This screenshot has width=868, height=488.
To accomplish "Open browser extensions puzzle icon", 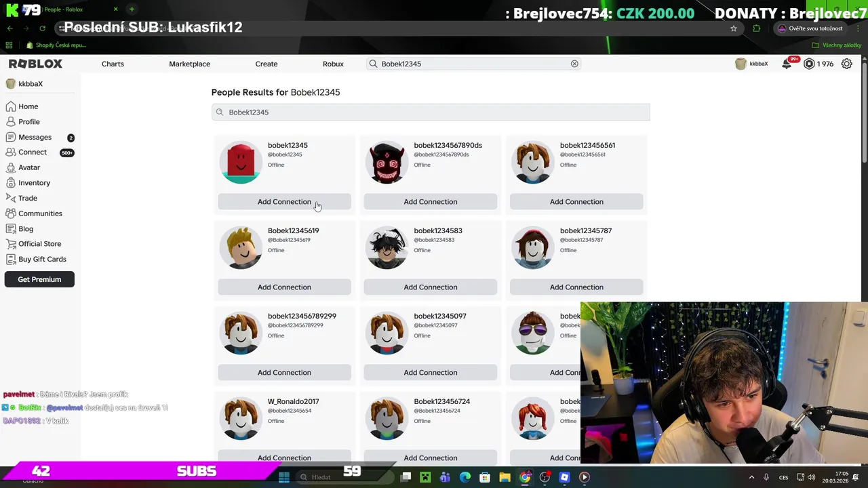I will 757,28.
